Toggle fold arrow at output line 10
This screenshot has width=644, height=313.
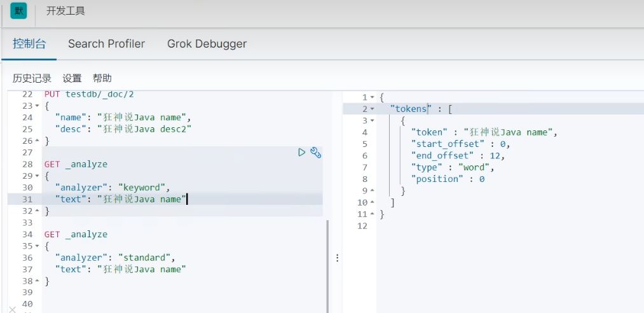tap(372, 202)
